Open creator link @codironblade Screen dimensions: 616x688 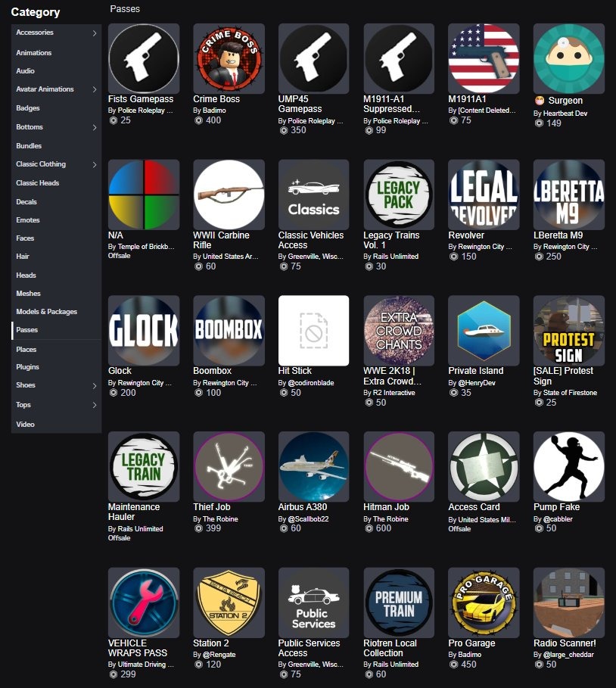coord(310,383)
